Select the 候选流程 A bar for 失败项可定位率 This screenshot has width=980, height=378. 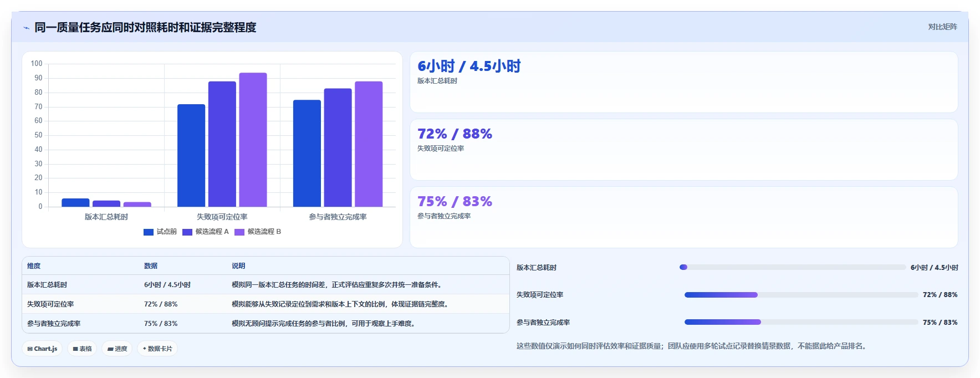[x=222, y=144]
